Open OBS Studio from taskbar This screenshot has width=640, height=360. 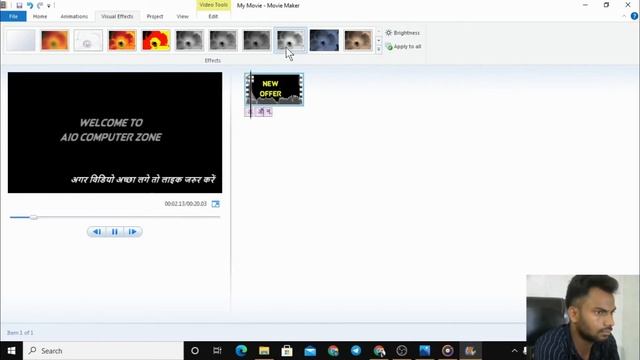402,351
